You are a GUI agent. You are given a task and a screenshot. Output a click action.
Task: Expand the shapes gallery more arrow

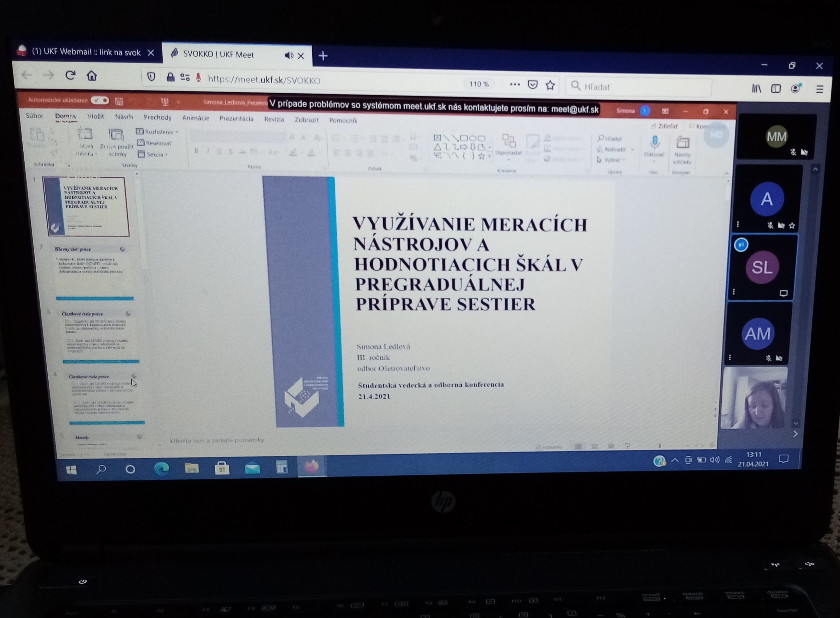[490, 157]
